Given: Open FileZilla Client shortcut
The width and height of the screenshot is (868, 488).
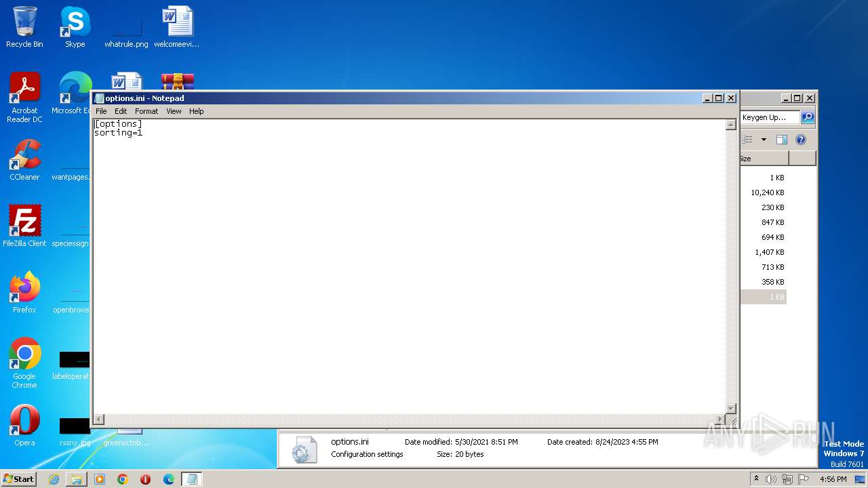Looking at the screenshot, I should (x=24, y=226).
